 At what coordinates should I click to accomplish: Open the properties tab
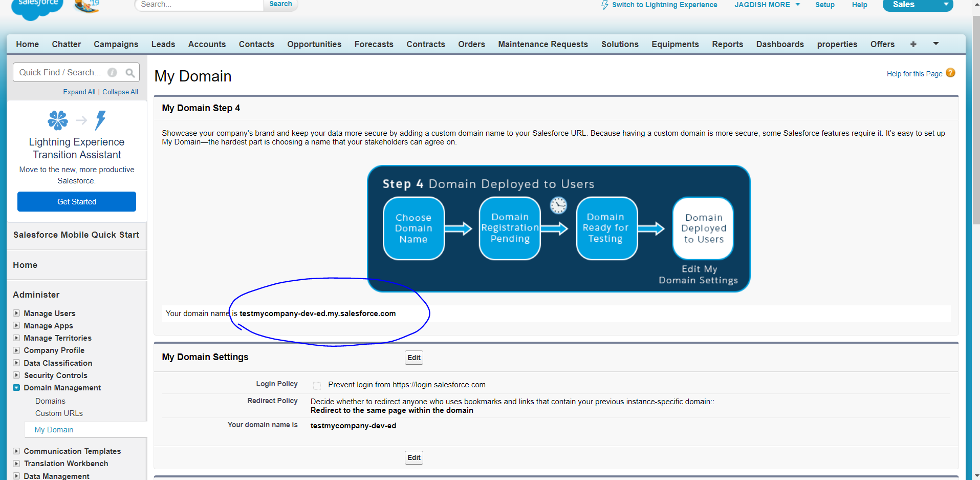(x=837, y=44)
